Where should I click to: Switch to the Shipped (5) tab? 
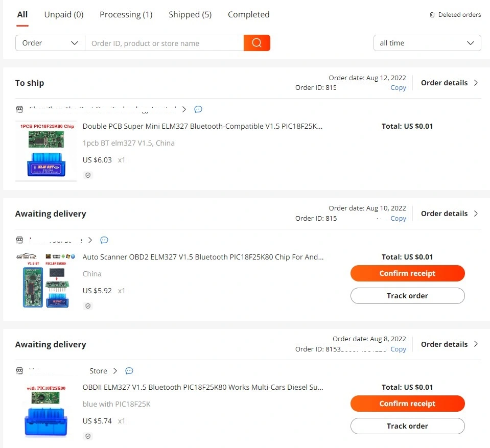190,15
